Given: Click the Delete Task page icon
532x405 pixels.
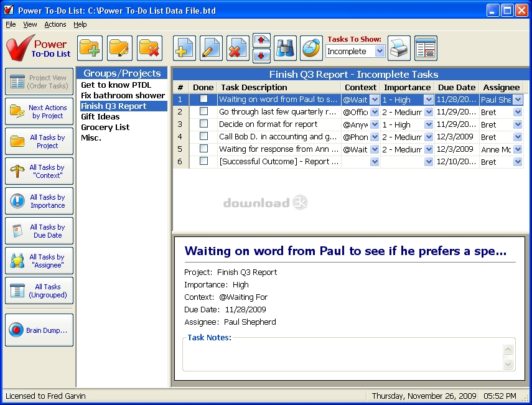Looking at the screenshot, I should click(238, 48).
